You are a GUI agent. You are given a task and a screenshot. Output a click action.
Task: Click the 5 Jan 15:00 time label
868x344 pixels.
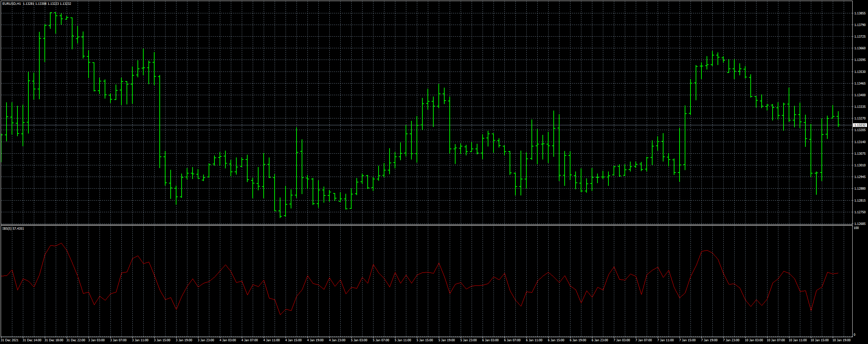click(425, 340)
